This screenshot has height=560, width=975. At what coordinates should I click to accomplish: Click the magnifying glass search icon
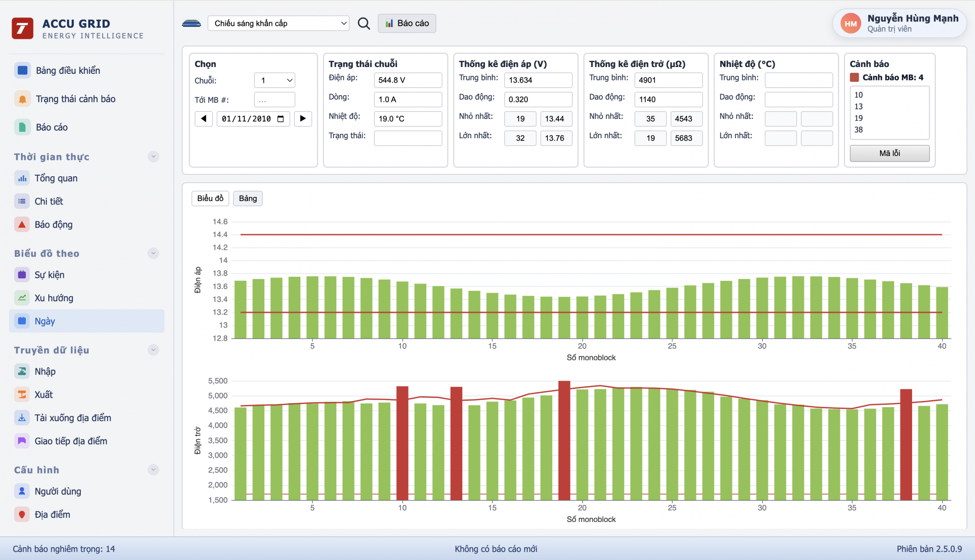click(364, 24)
